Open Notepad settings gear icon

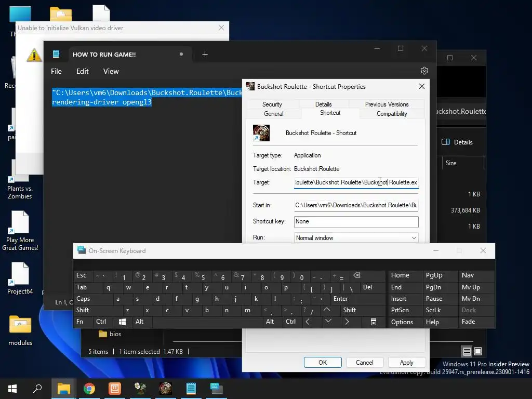[x=424, y=71]
